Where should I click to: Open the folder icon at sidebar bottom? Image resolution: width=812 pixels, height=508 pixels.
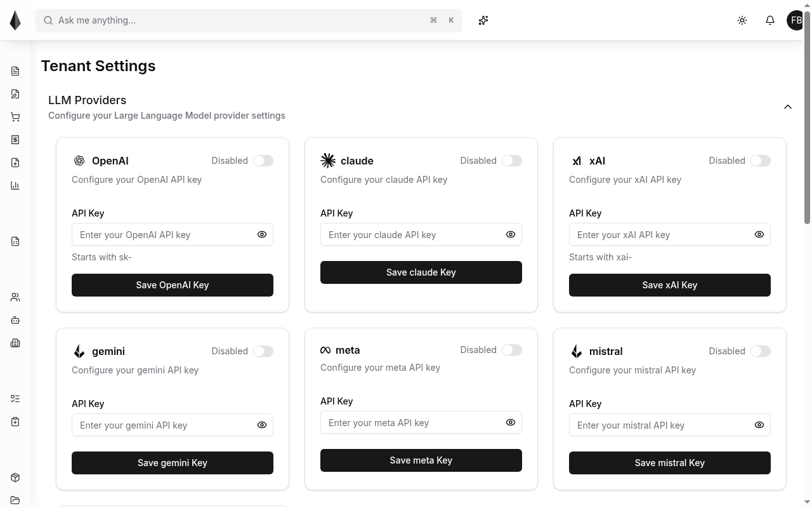[15, 500]
